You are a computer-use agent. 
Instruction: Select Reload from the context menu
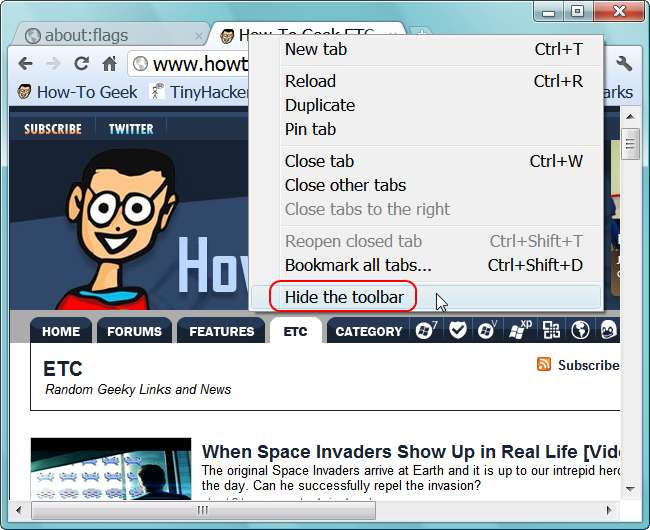pyautogui.click(x=426, y=81)
